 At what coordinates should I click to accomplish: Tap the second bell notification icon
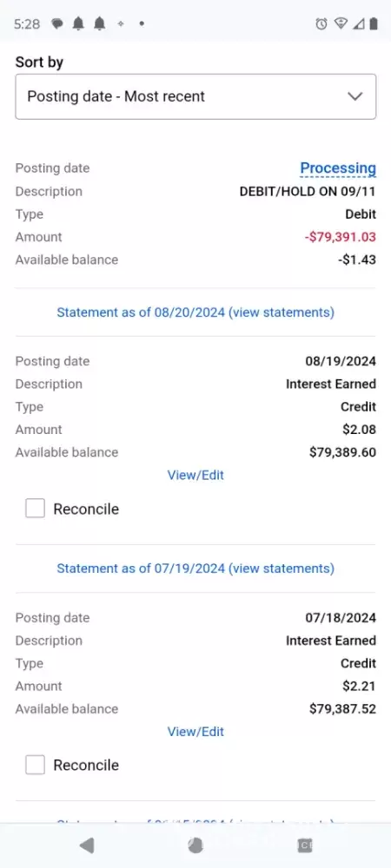[100, 23]
